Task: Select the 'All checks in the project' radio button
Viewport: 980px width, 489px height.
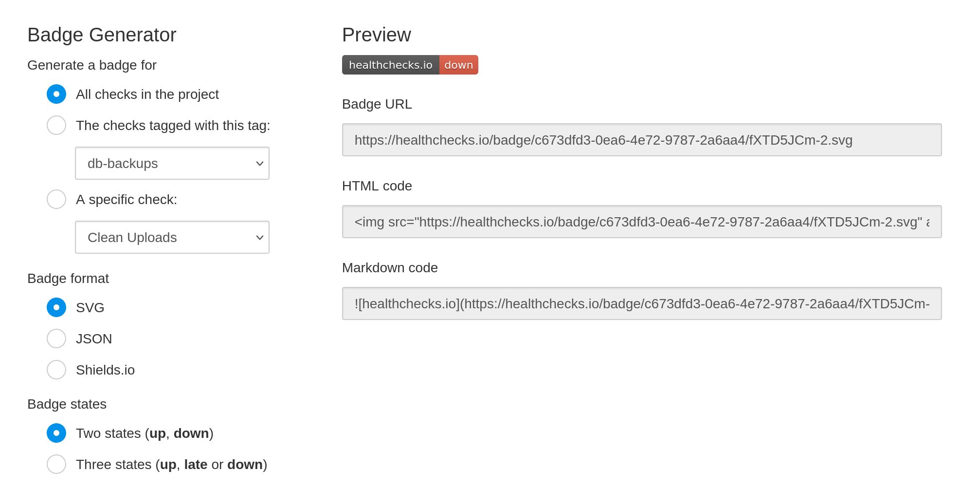Action: pyautogui.click(x=56, y=94)
